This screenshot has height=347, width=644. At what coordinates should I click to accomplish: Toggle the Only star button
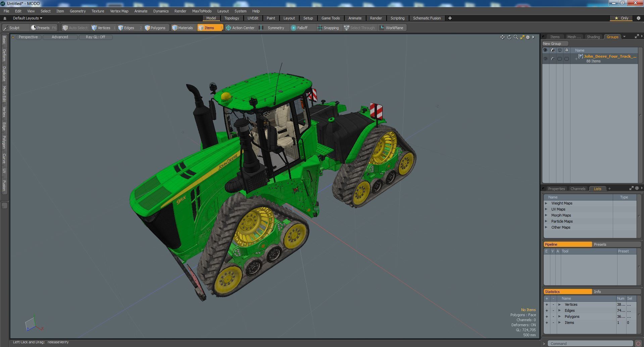[621, 18]
